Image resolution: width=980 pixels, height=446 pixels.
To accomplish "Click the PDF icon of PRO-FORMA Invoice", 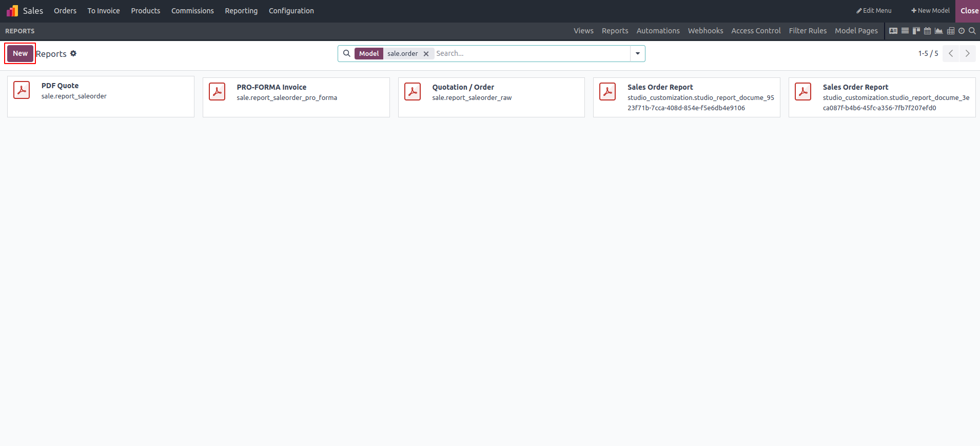I will coord(217,92).
